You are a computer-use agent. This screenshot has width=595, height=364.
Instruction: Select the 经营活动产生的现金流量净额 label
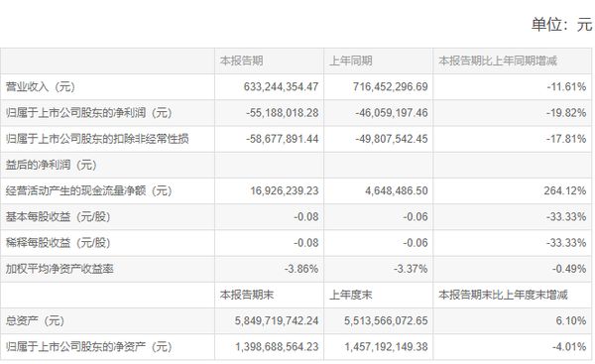(89, 190)
